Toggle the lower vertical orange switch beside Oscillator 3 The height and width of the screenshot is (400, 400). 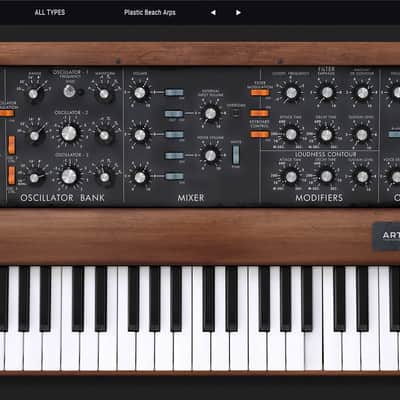click(12, 175)
